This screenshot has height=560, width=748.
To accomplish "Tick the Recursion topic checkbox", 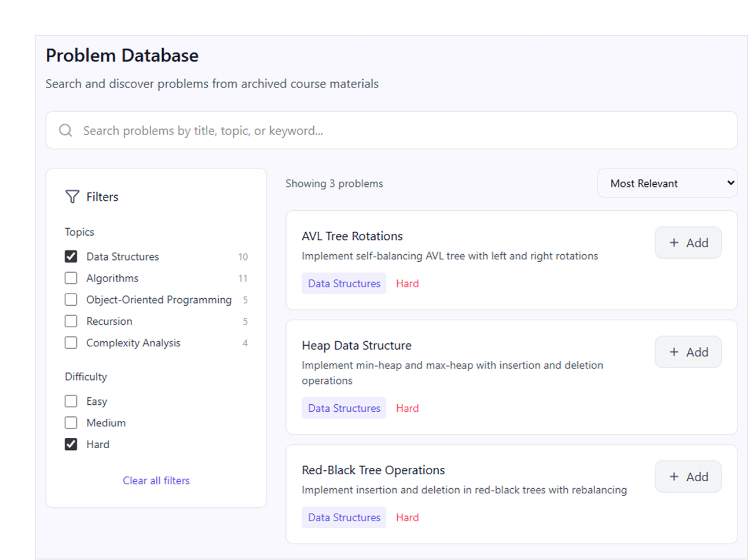I will 71,321.
